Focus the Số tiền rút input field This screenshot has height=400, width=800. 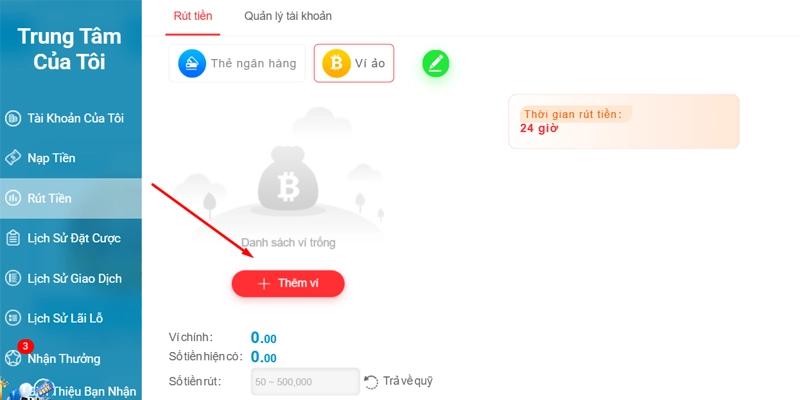306,382
